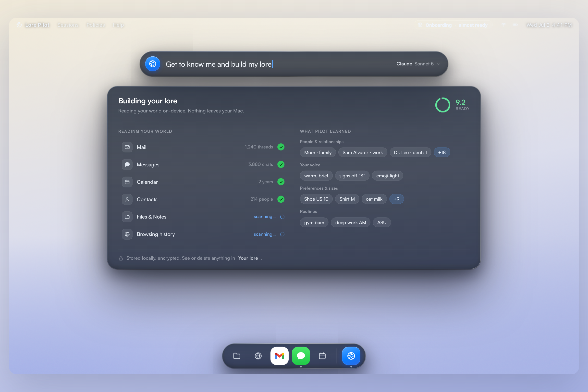Click the battery icon in the menu bar

click(515, 25)
